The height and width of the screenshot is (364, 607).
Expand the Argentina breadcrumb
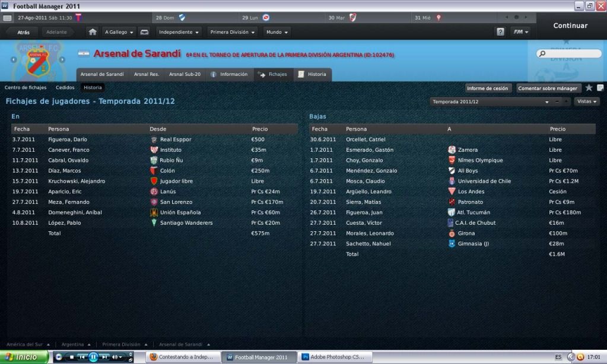point(76,344)
